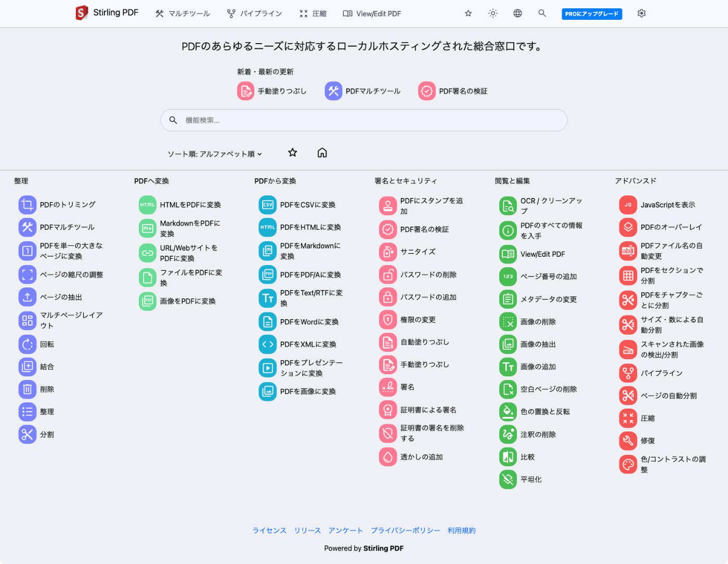Click the パスワードの追加 lock icon
728x564 pixels.
click(388, 297)
